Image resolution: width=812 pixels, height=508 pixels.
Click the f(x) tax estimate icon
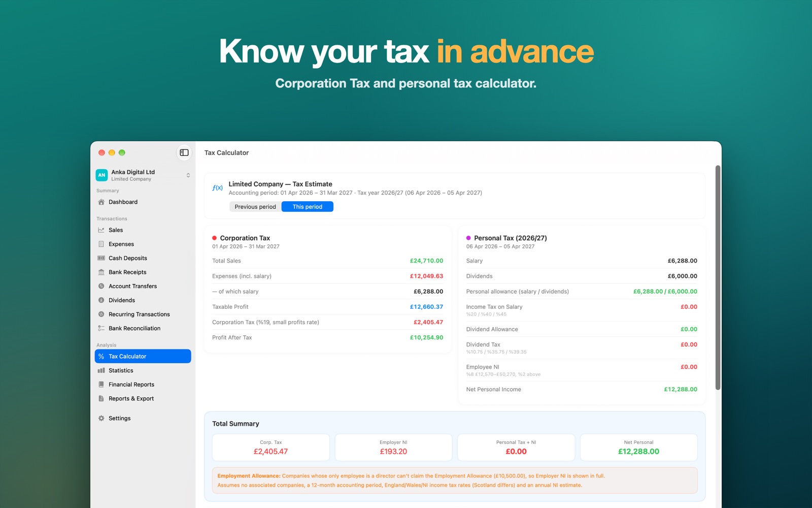pyautogui.click(x=217, y=188)
